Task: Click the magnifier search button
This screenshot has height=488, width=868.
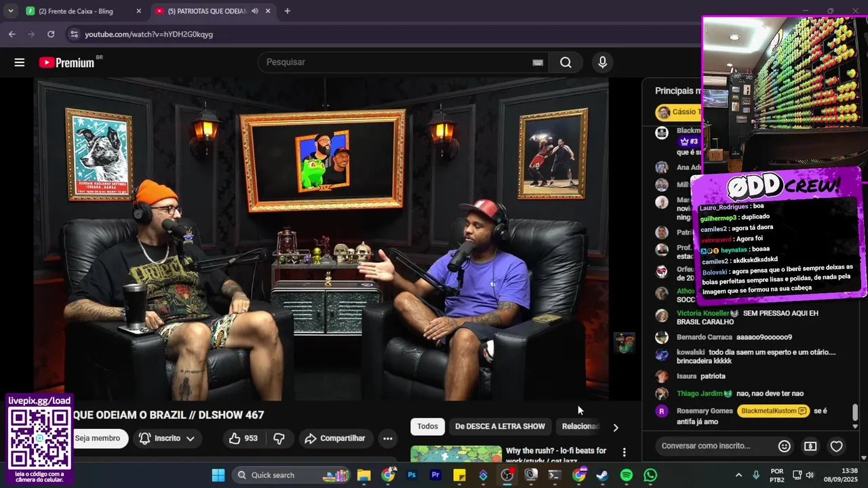Action: [x=566, y=62]
